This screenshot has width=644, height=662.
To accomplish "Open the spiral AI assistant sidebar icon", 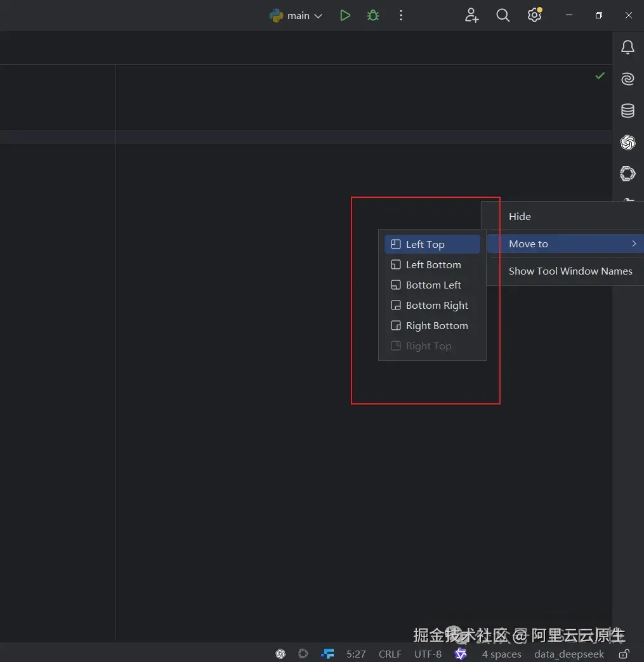I will pos(628,79).
